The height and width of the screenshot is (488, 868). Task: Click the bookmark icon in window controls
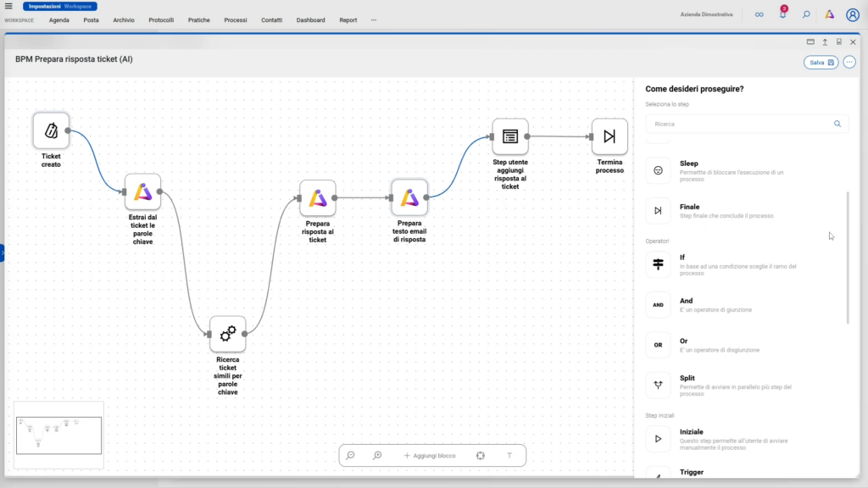(x=839, y=42)
